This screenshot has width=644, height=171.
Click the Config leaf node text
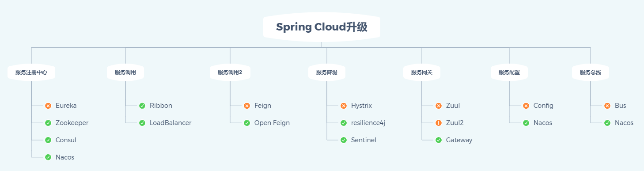coord(543,106)
